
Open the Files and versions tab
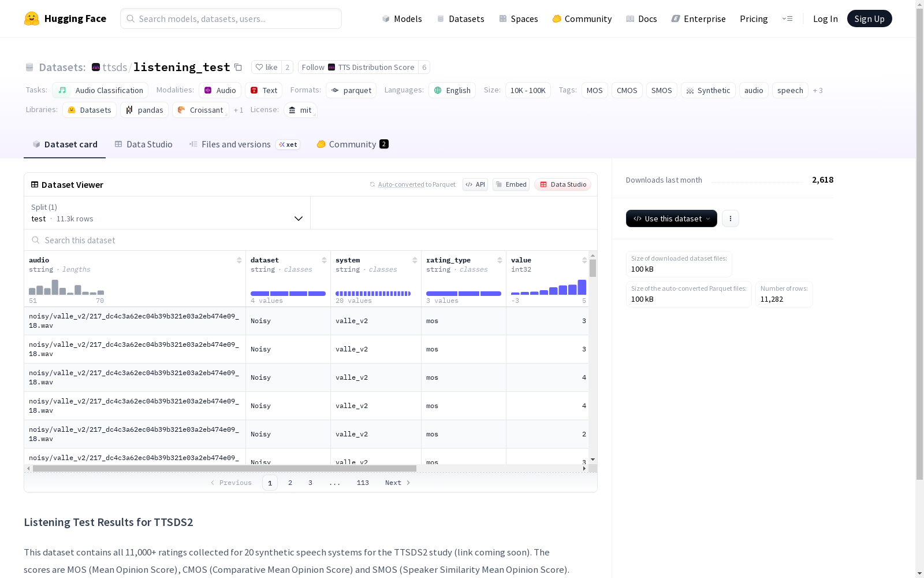click(244, 144)
